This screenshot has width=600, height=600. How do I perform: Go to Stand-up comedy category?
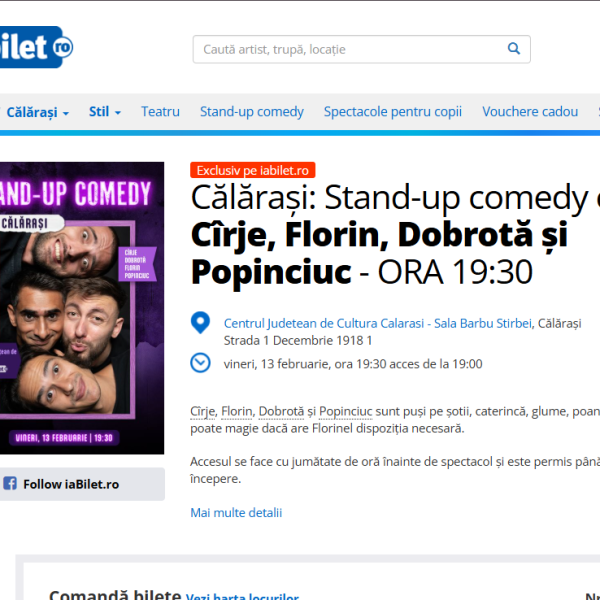click(x=252, y=112)
